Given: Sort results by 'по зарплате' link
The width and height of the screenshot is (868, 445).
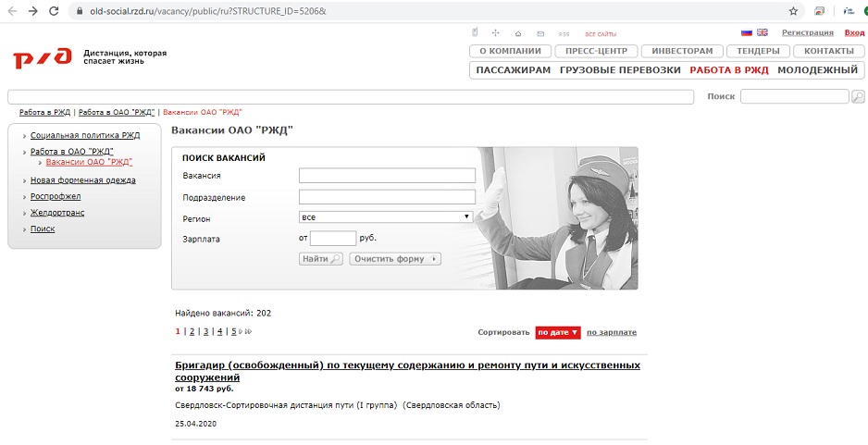Looking at the screenshot, I should (x=612, y=332).
